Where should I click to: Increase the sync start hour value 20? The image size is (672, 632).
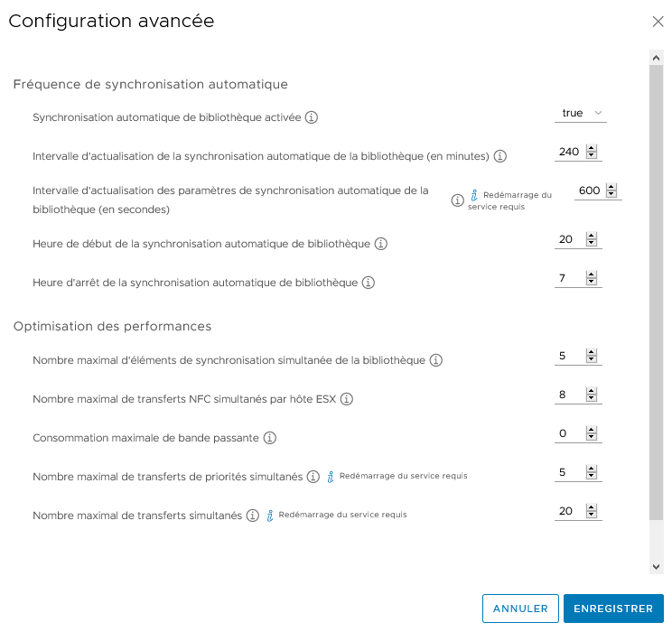coord(592,236)
